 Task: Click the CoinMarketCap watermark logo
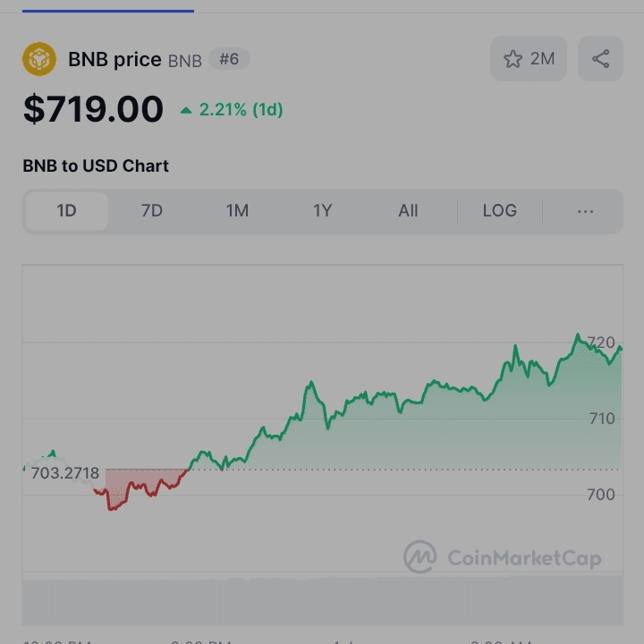[x=419, y=557]
